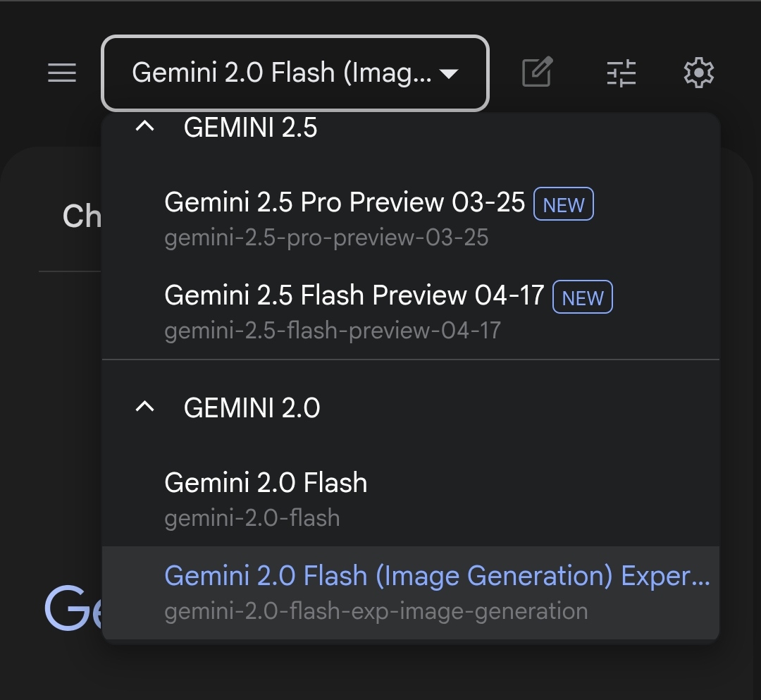Click the GEMINI 2.5 section header text
761x700 pixels.
click(x=250, y=128)
